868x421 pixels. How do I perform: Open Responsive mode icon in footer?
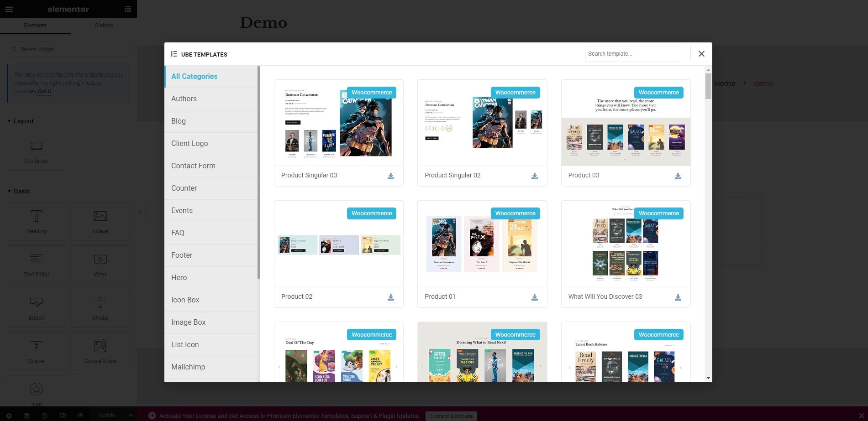click(x=63, y=416)
